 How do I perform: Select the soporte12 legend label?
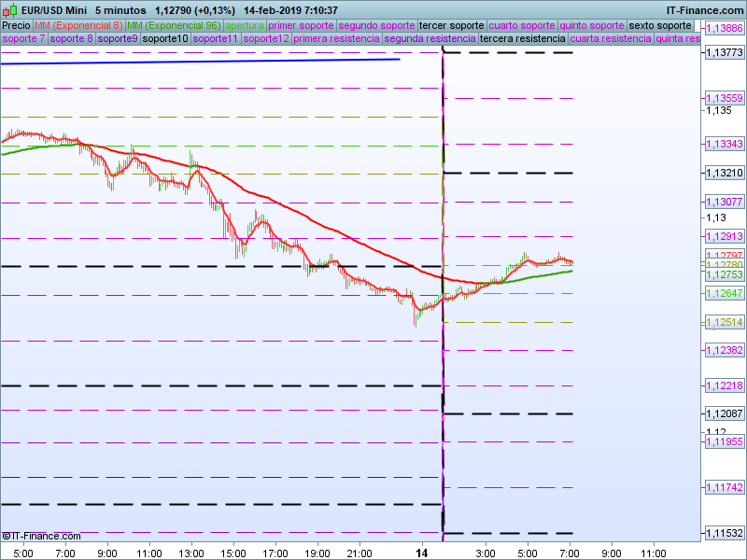click(265, 39)
